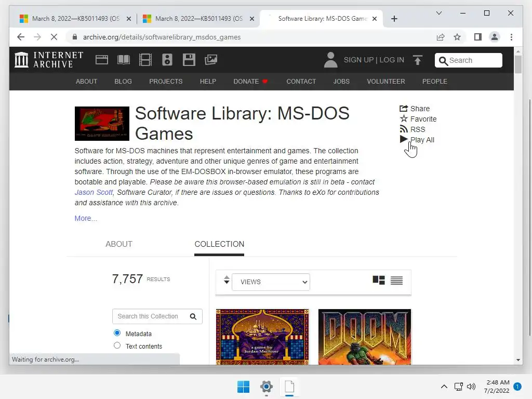
Task: Click the page vertical scrollbar thumb
Action: [518, 64]
